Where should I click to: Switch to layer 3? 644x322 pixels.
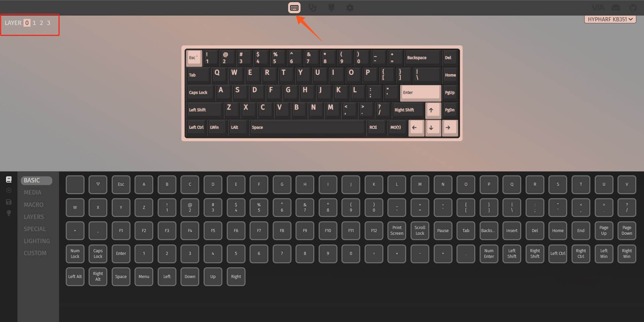(48, 23)
